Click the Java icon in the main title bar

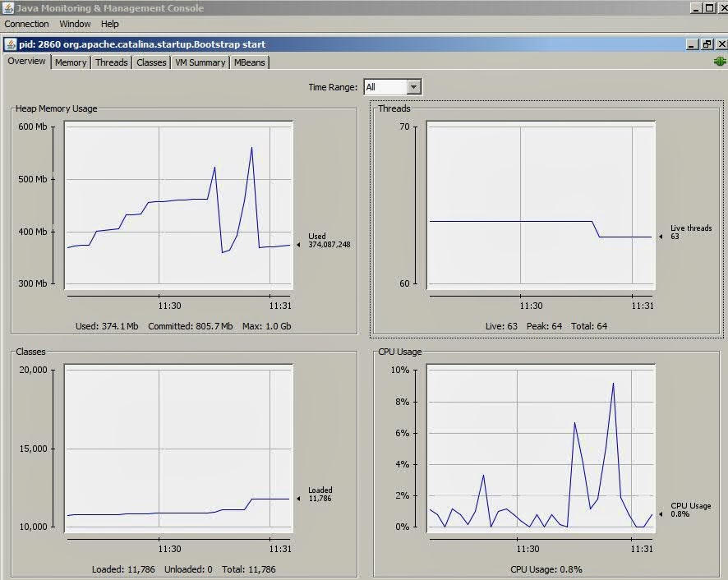click(8, 8)
